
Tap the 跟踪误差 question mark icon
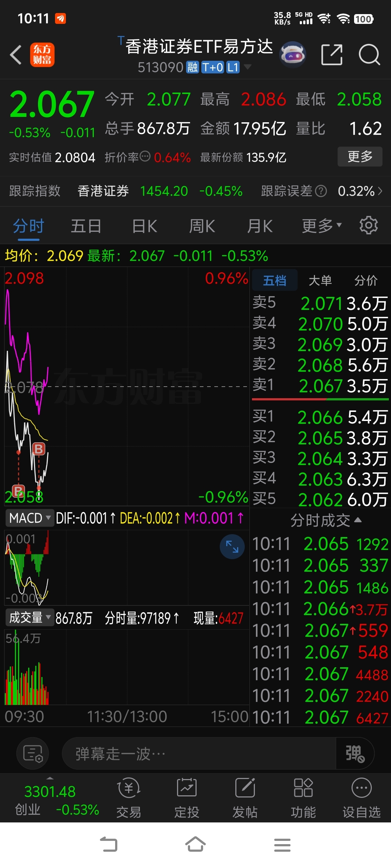(321, 191)
